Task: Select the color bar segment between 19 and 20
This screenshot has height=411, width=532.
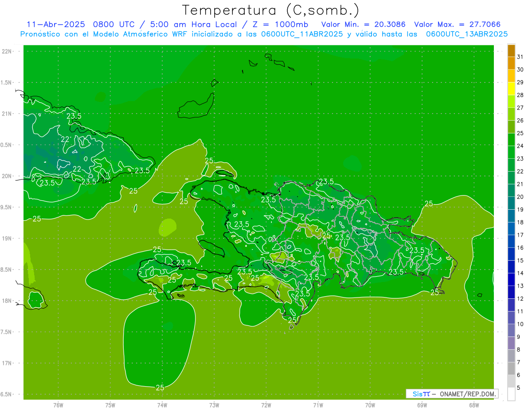Action: (511, 203)
